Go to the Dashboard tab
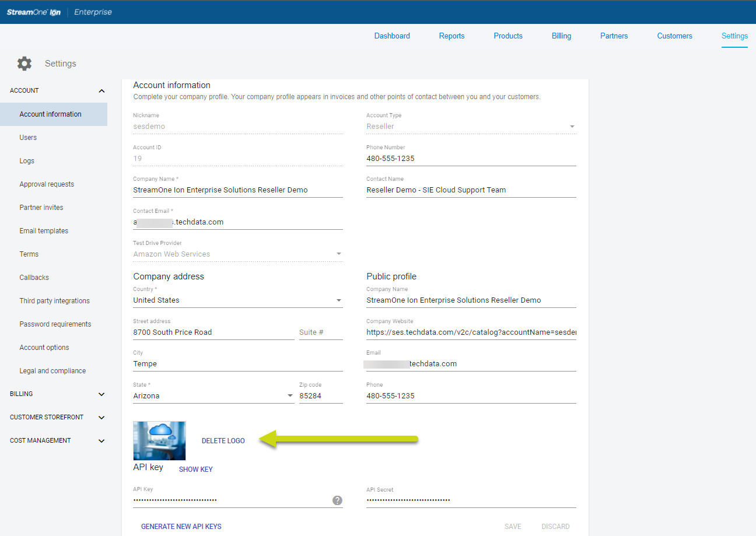This screenshot has width=756, height=536. [392, 36]
